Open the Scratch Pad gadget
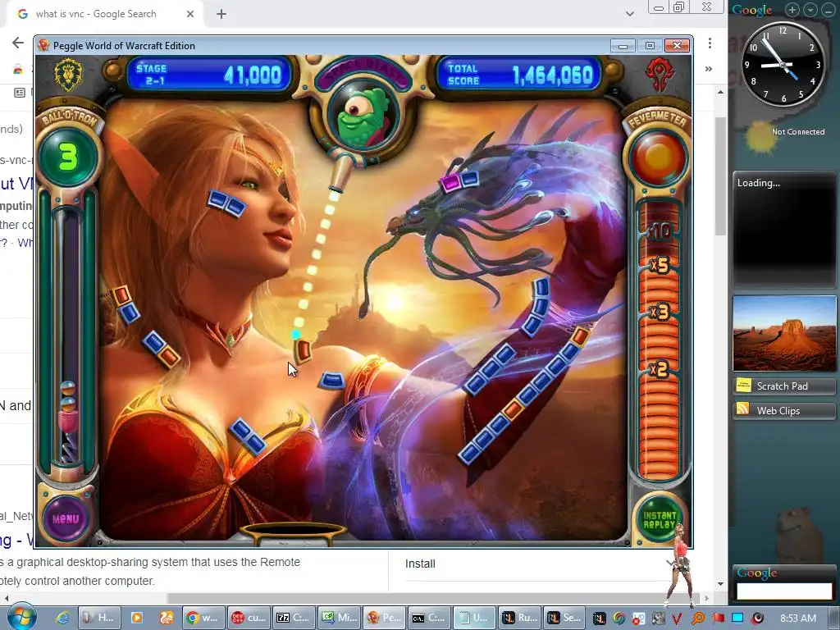 click(783, 386)
